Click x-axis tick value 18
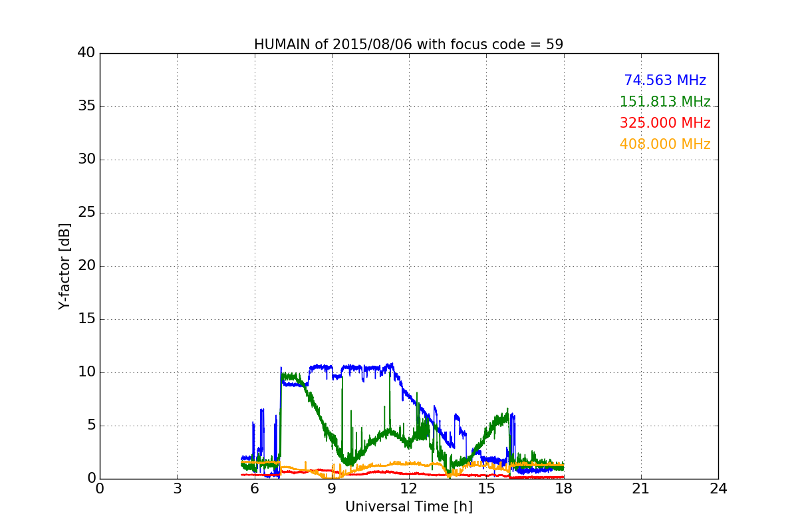 click(x=564, y=489)
